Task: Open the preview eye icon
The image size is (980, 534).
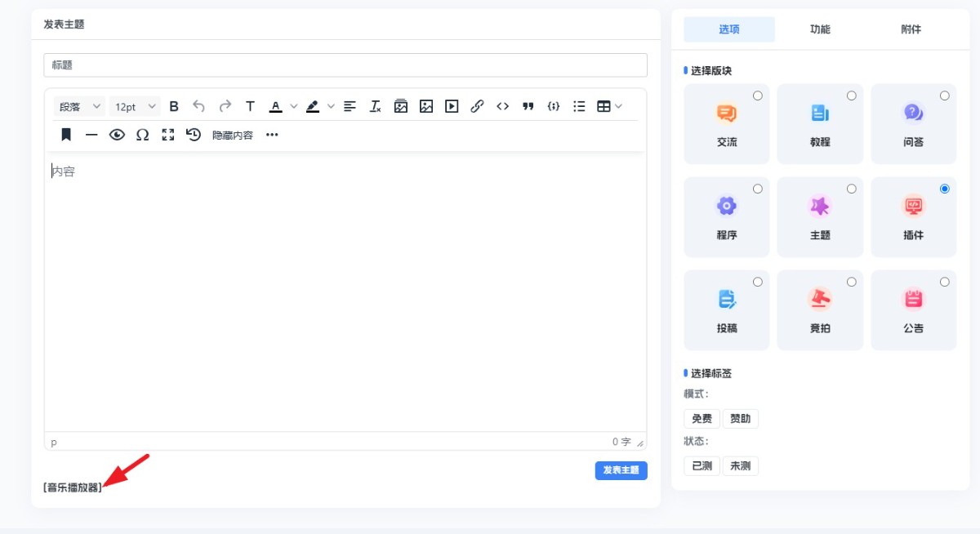Action: click(117, 135)
